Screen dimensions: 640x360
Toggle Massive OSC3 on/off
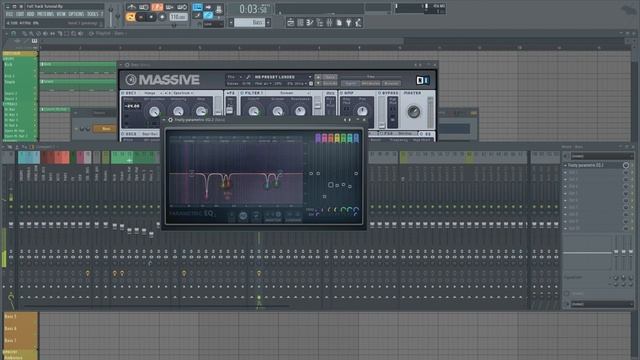pos(123,134)
